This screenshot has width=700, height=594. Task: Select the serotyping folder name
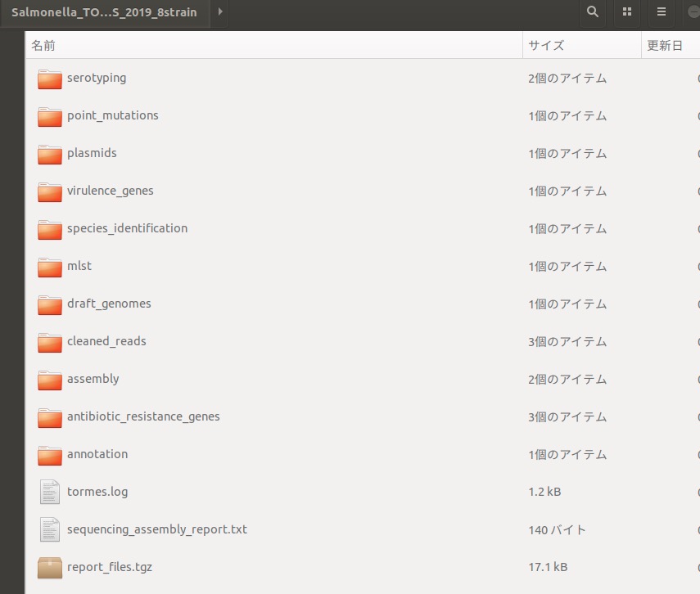(x=97, y=78)
